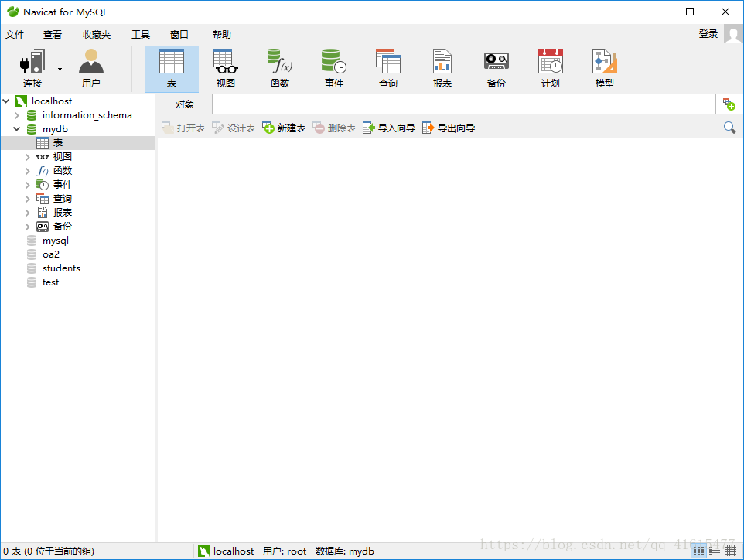
Task: Collapse the mydb database node
Action: tap(16, 129)
